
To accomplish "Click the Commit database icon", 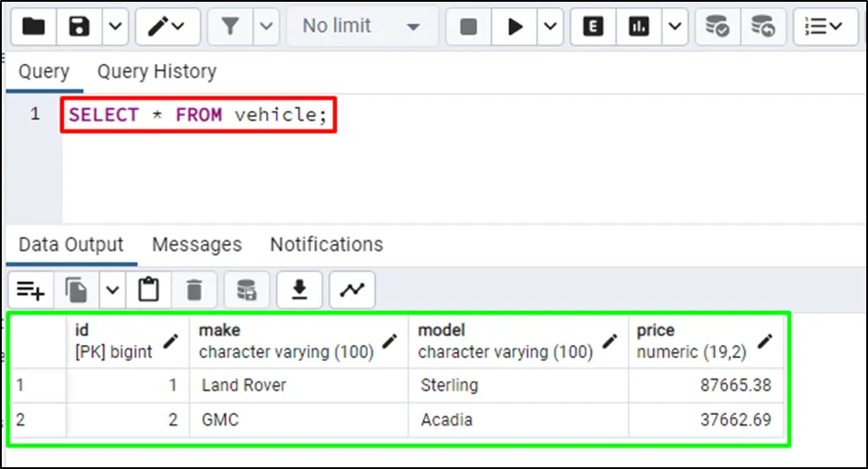I will pyautogui.click(x=717, y=27).
